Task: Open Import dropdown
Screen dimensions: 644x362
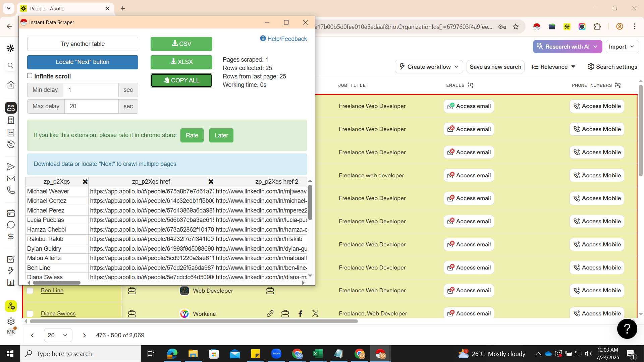Action: (622, 47)
